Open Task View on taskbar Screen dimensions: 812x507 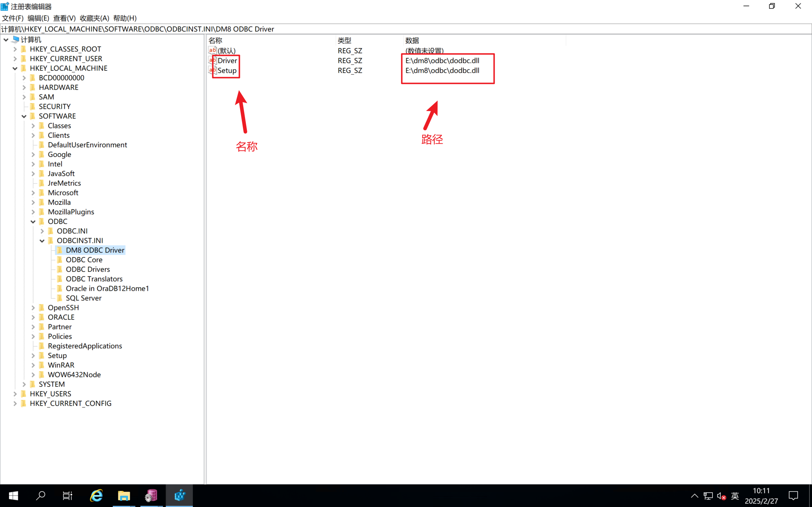click(x=68, y=496)
